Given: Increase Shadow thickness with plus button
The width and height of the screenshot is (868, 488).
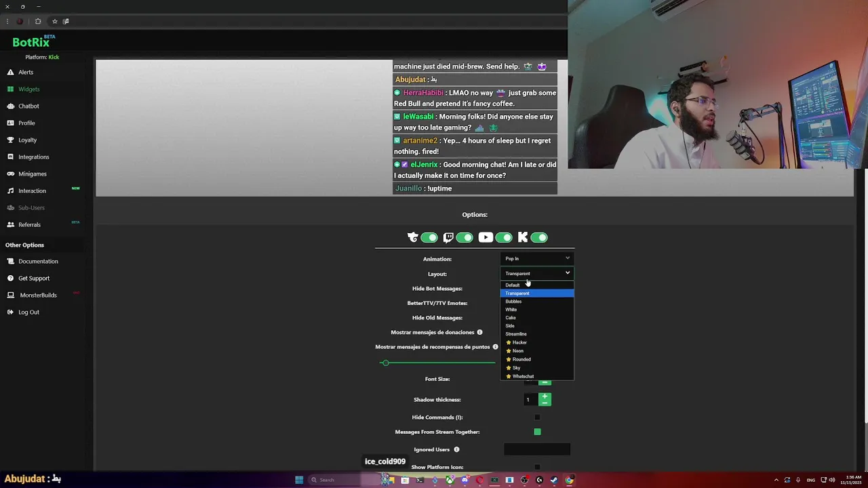Looking at the screenshot, I should coord(545,396).
